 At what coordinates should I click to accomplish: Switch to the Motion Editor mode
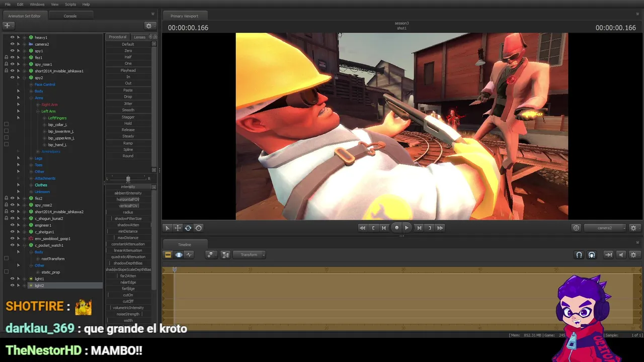click(x=179, y=255)
